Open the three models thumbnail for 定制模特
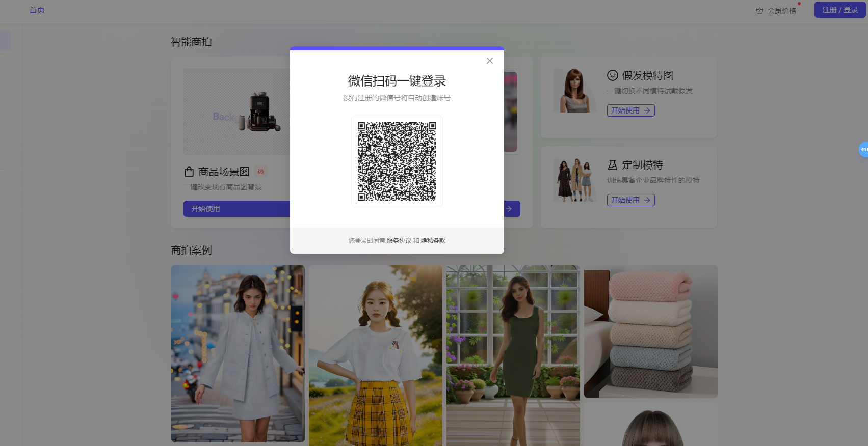The width and height of the screenshot is (868, 446). [x=575, y=180]
